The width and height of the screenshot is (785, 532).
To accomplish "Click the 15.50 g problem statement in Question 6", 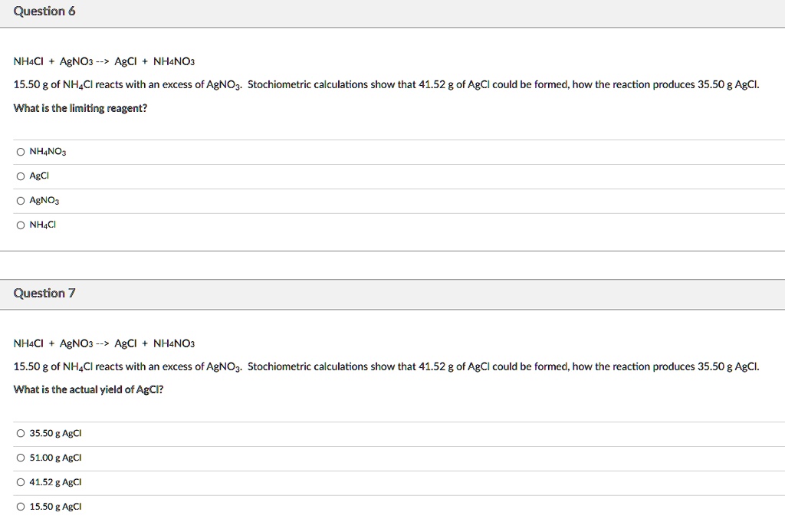I will 386,85.
